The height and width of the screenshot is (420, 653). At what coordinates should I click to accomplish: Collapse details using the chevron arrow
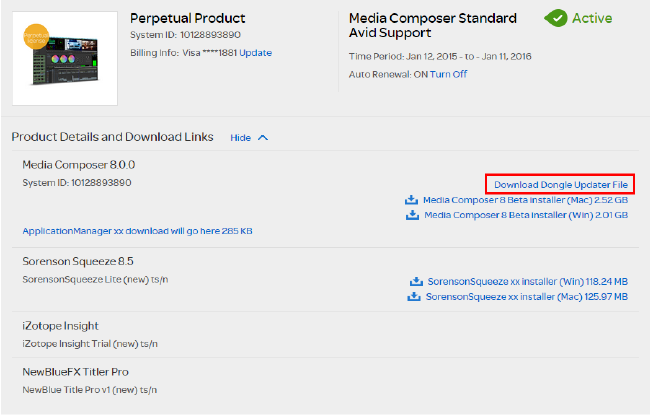coord(263,138)
